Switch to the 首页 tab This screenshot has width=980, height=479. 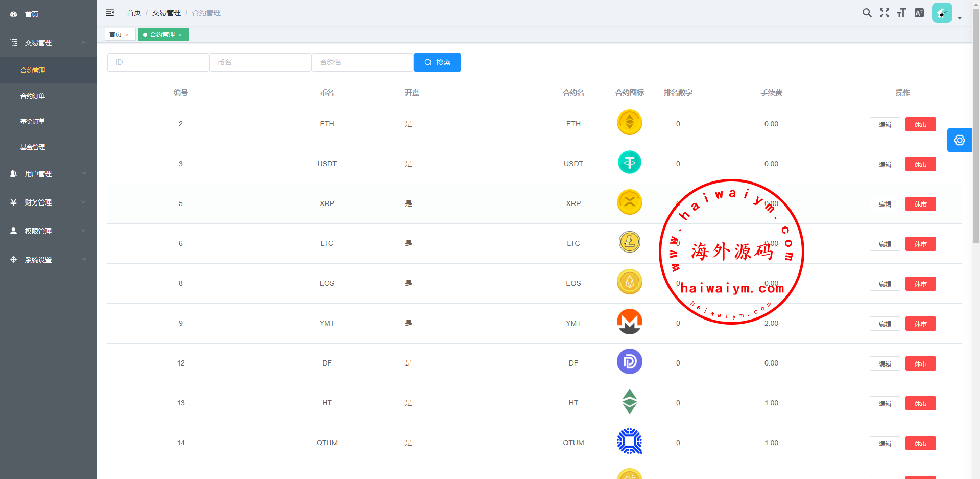115,34
